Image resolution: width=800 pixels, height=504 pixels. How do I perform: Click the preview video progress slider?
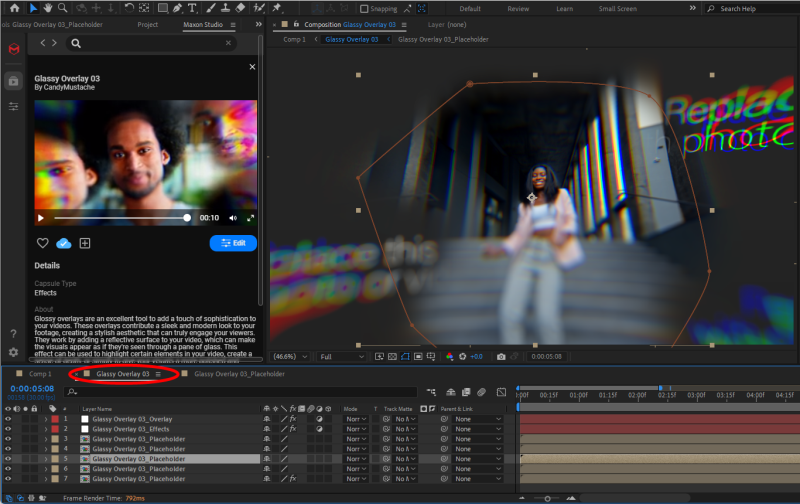[x=120, y=217]
